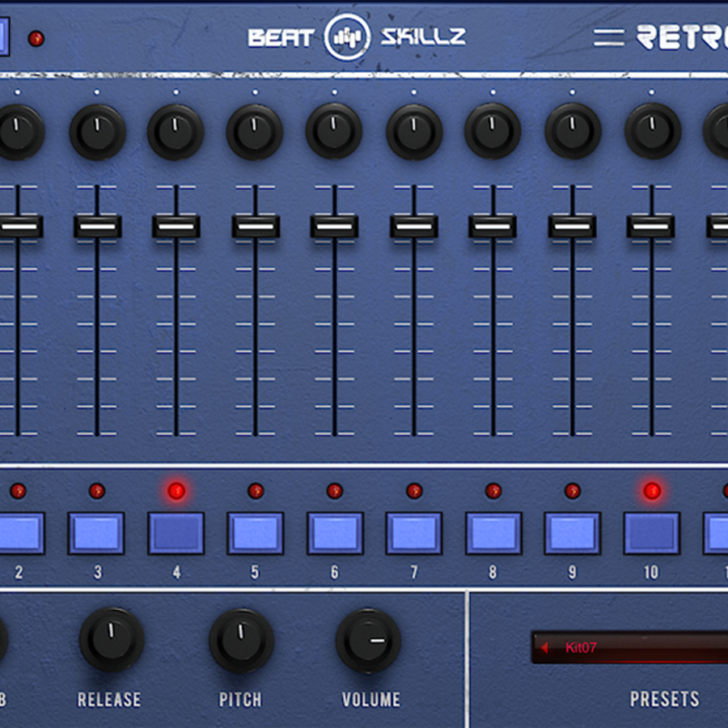
Task: Turn the tune knob above the first fader
Action: [x=17, y=129]
